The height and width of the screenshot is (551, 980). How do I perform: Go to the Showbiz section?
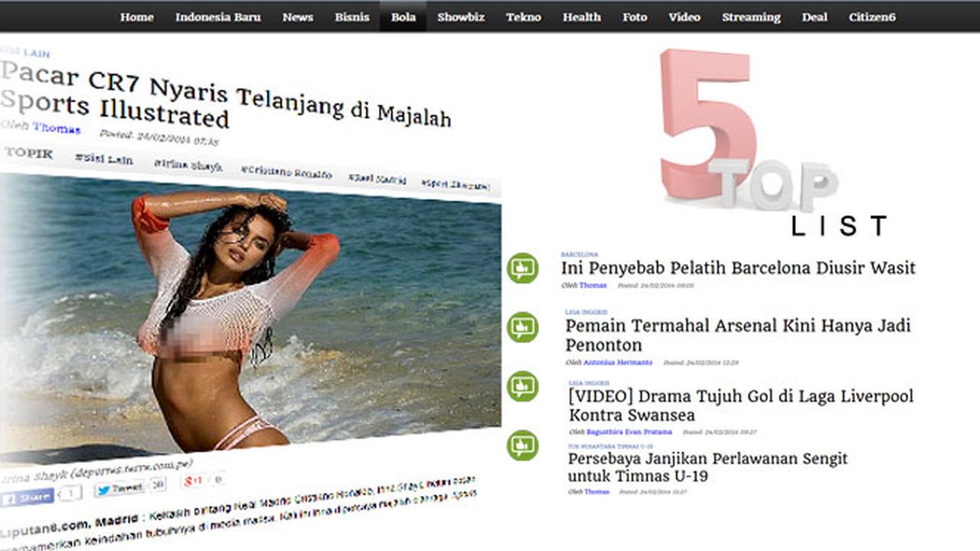tap(461, 17)
